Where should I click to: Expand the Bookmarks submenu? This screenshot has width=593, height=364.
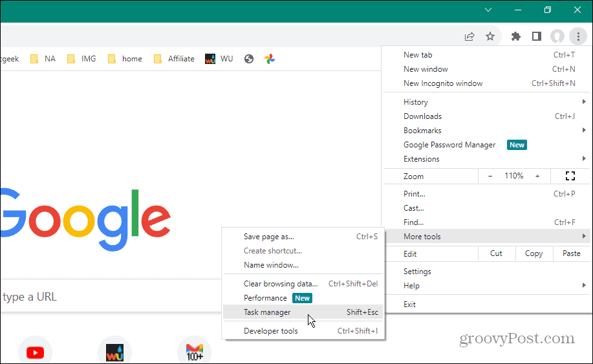coord(486,131)
